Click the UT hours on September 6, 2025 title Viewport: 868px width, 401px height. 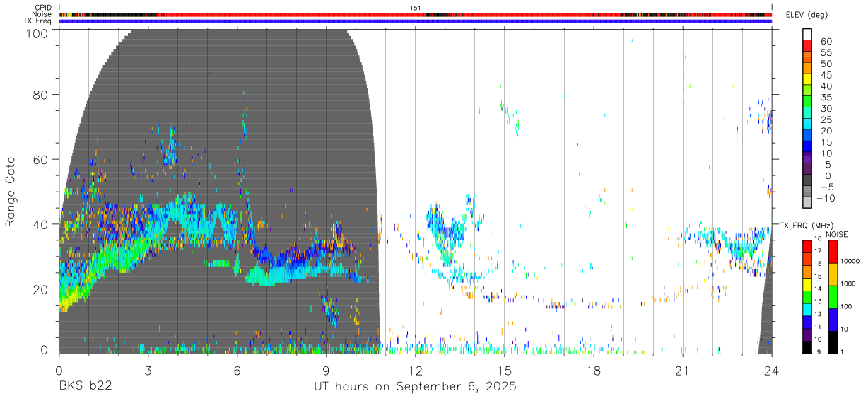tap(415, 387)
